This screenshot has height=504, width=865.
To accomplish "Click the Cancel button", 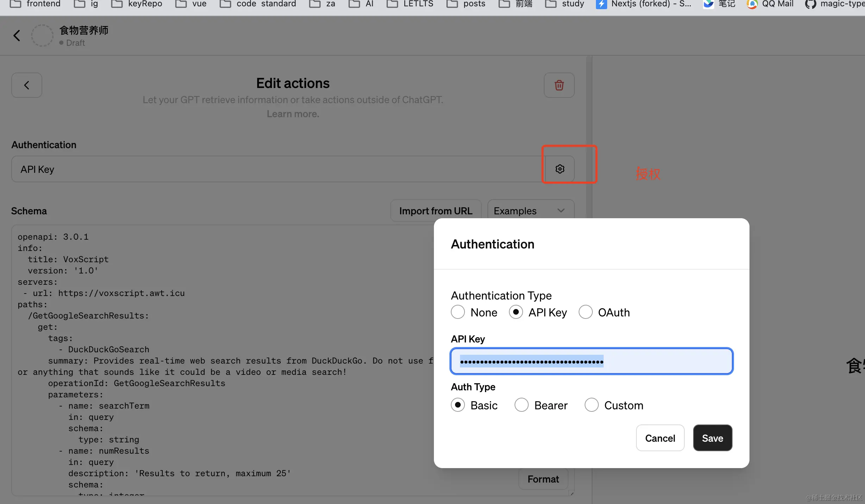I will 660,438.
